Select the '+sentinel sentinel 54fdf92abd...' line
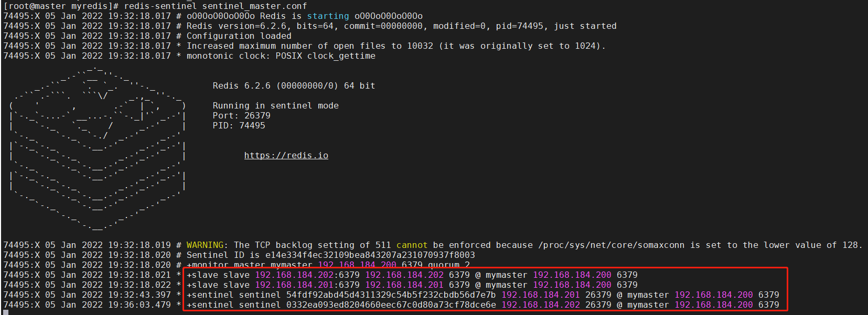Image resolution: width=868 pixels, height=315 pixels. (391, 295)
